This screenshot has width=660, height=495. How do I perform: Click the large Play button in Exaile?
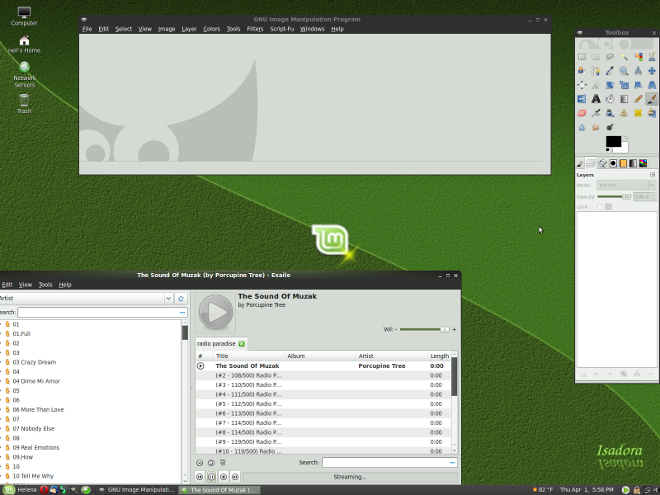click(x=216, y=312)
